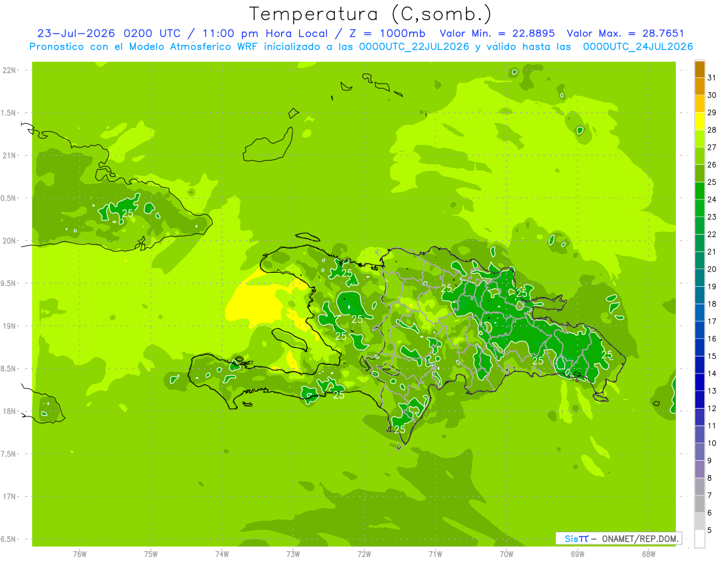Click the orange 30-31 degree legend swatch
This screenshot has height=562, width=728.
[x=699, y=87]
